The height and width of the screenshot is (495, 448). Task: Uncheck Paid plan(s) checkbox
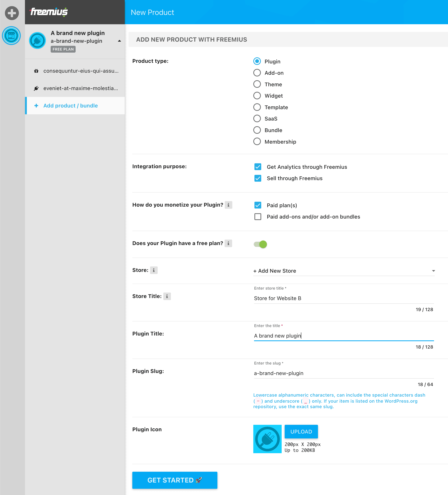(x=258, y=205)
